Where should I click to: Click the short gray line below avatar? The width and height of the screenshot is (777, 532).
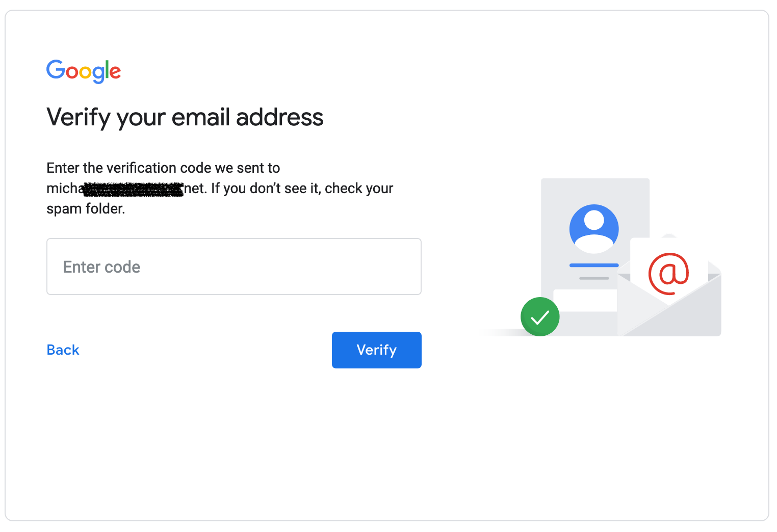[594, 278]
